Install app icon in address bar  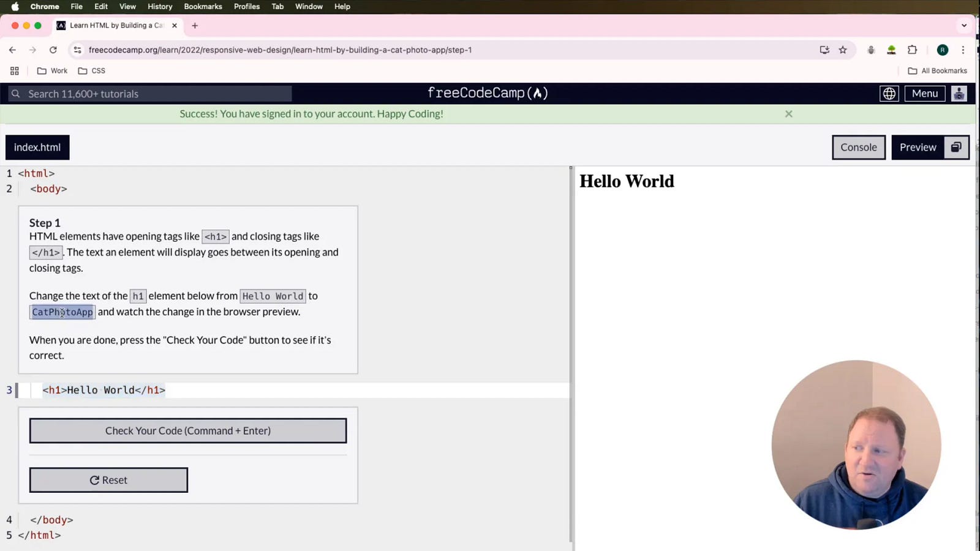click(824, 50)
